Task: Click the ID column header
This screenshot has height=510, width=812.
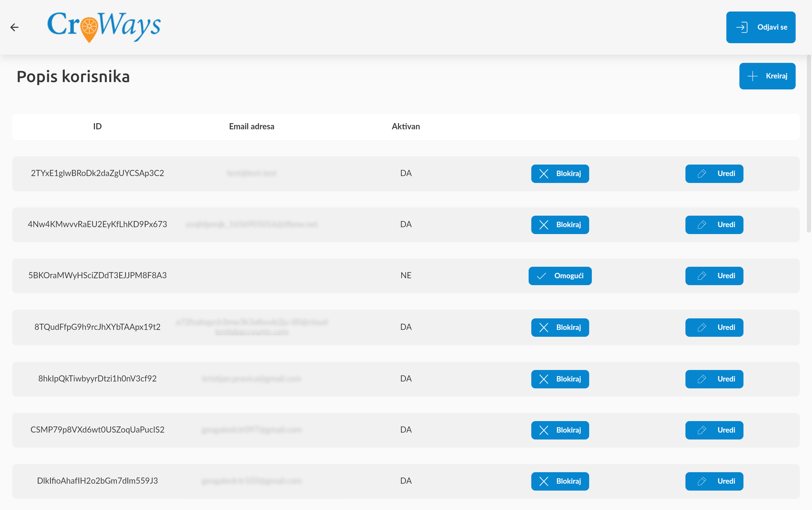Action: pos(97,126)
